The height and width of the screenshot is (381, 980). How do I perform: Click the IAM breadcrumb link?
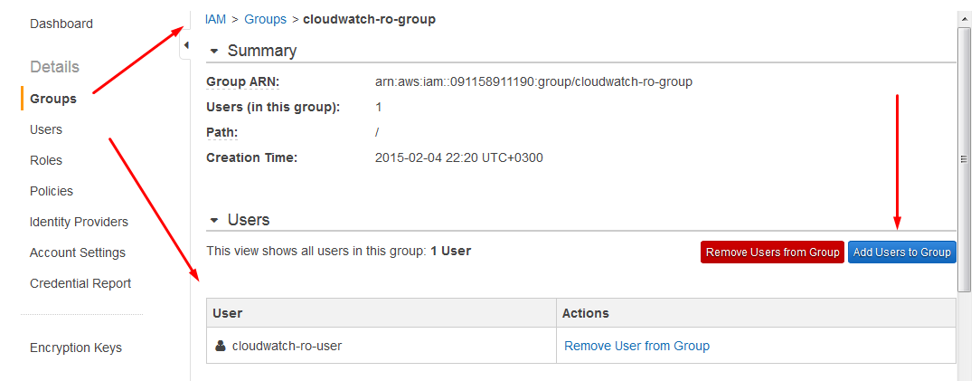pos(216,19)
